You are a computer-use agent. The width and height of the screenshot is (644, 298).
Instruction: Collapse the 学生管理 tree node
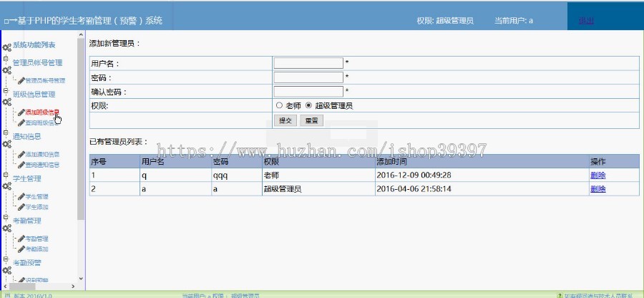[6, 174]
